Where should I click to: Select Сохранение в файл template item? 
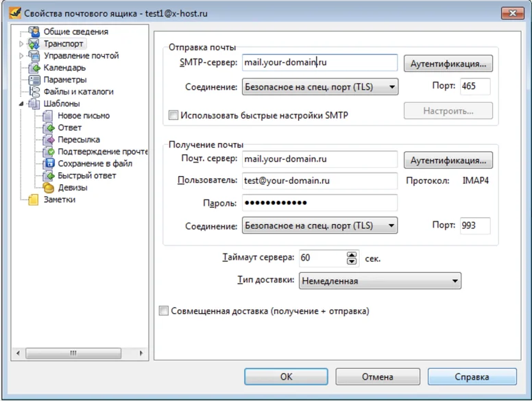(x=95, y=164)
